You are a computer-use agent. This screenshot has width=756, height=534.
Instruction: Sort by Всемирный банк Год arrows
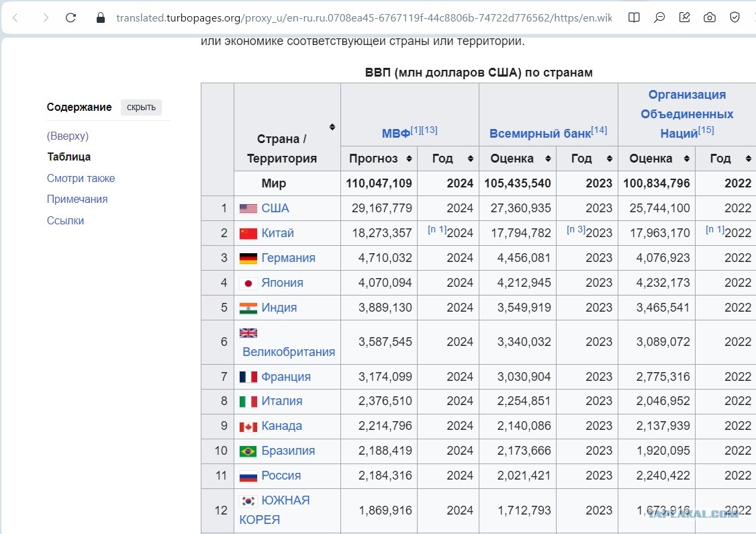610,159
